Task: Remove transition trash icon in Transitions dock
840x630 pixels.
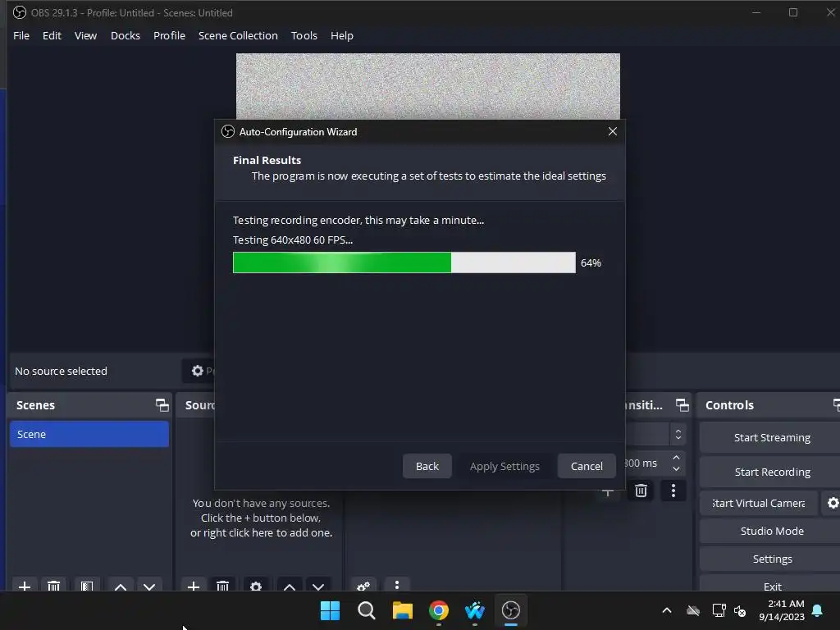Action: 641,491
